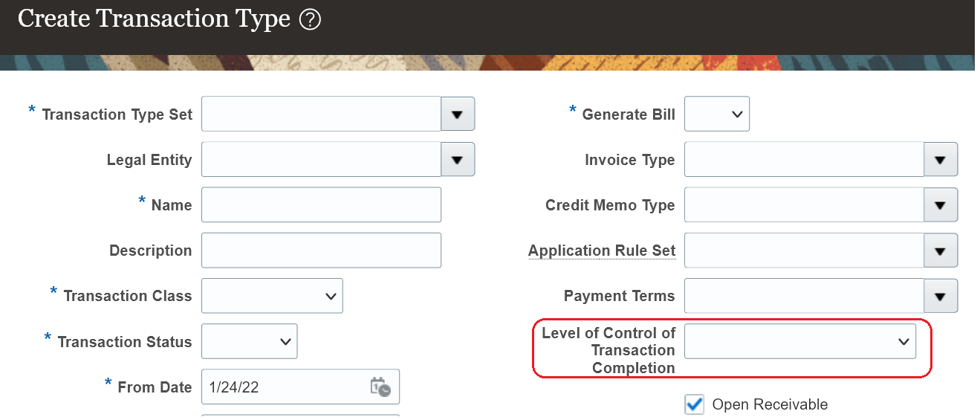Expand the Invoice Type dropdown arrow
This screenshot has width=980, height=420.
(x=941, y=160)
